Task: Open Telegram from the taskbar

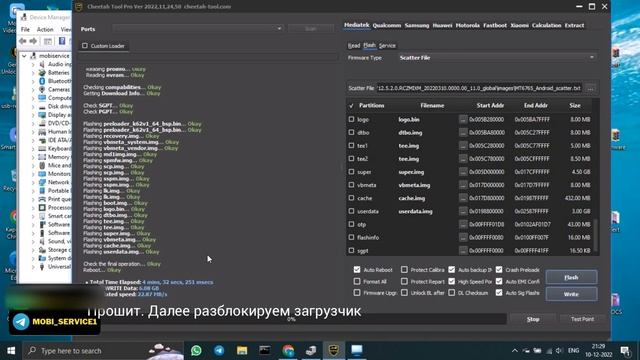Action: click(x=219, y=350)
